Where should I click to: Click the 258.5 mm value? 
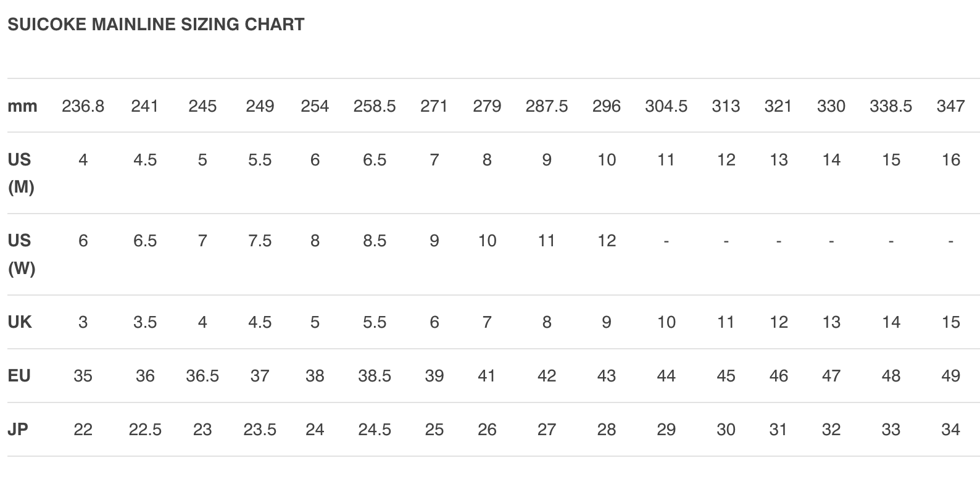click(375, 106)
